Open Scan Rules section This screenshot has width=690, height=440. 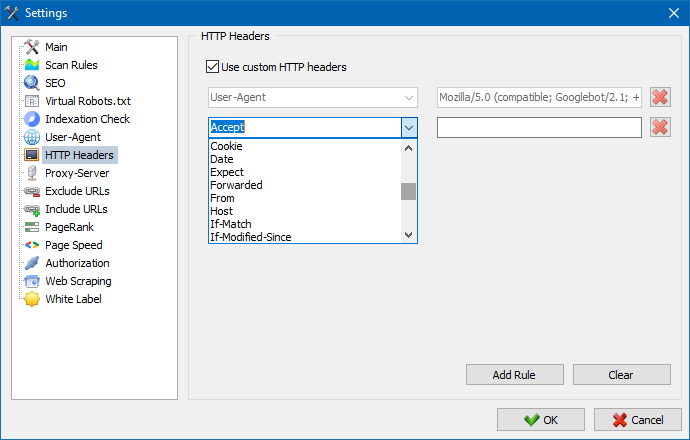point(71,65)
